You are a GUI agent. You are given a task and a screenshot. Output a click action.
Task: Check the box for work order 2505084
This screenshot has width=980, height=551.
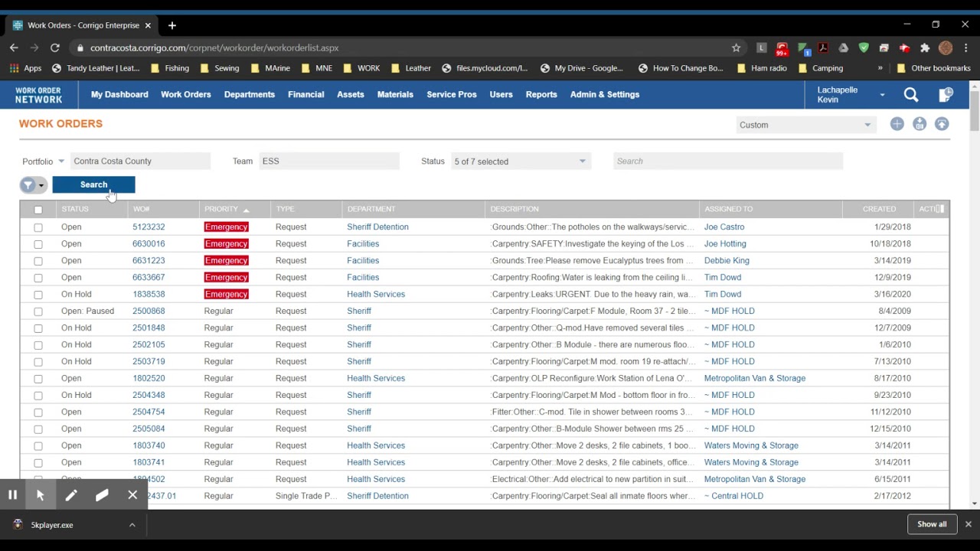pos(38,429)
